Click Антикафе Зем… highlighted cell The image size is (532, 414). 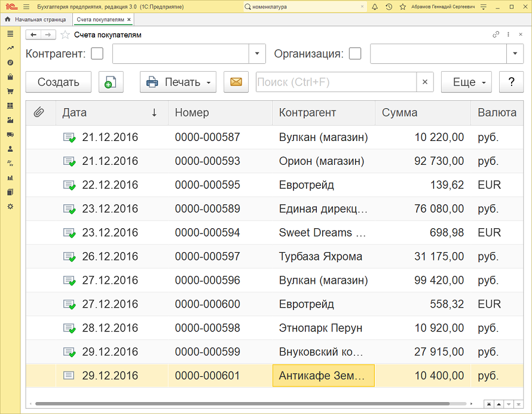323,375
